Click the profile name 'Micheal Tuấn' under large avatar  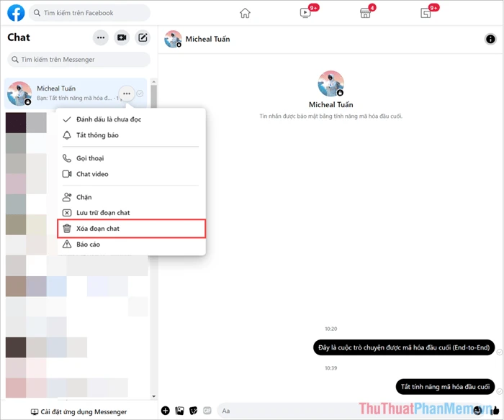330,105
